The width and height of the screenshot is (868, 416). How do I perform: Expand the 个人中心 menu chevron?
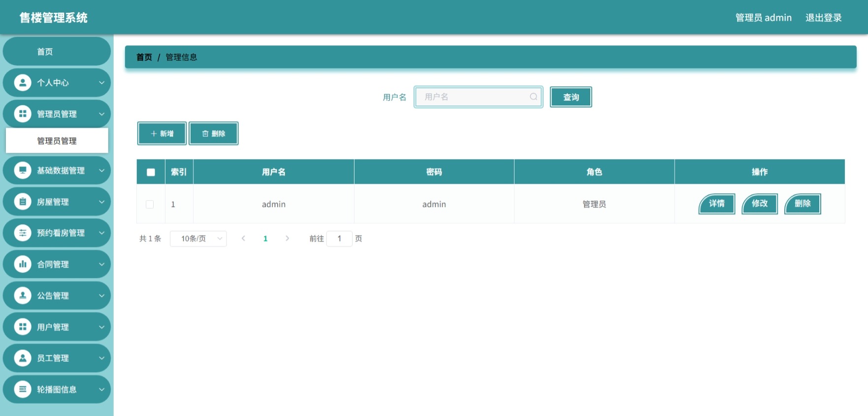point(101,83)
